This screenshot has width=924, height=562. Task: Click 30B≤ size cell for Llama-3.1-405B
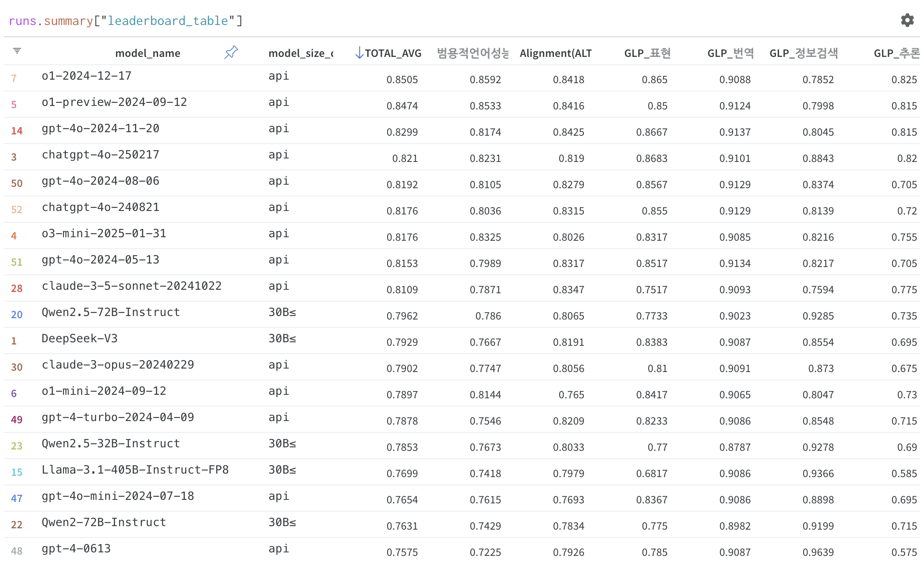point(282,470)
